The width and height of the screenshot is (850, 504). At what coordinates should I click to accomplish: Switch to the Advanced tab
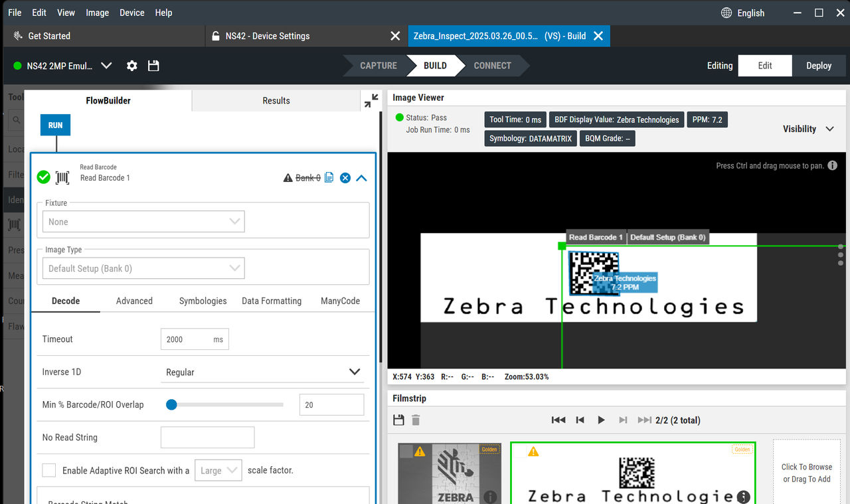tap(134, 301)
